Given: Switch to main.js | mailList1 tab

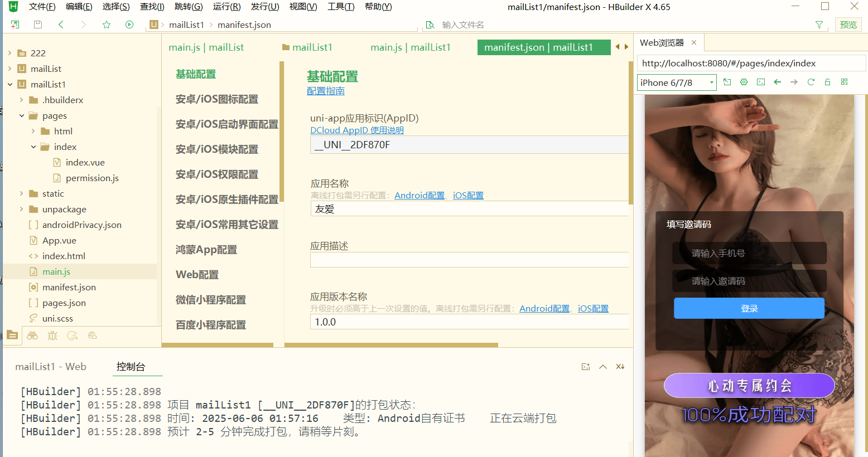Looking at the screenshot, I should pyautogui.click(x=411, y=47).
